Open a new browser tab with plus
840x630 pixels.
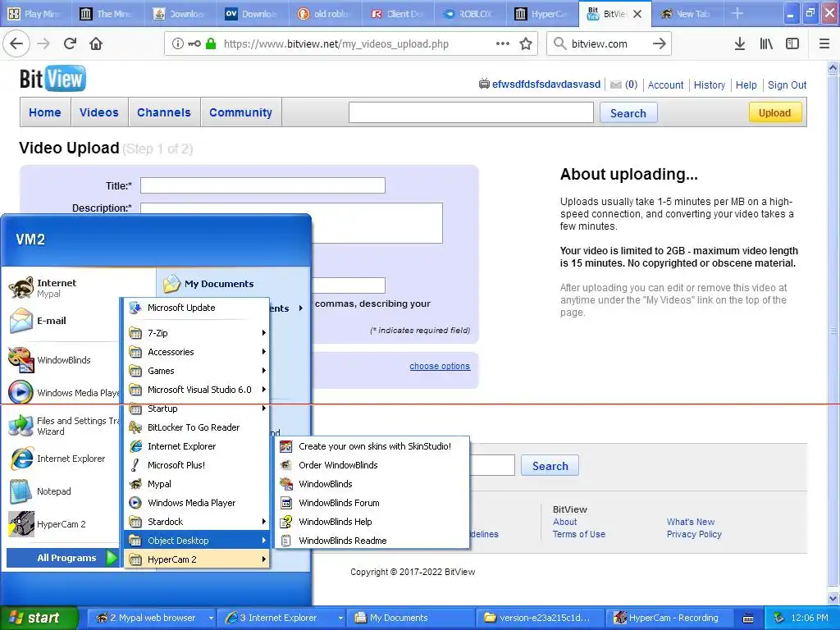point(737,13)
